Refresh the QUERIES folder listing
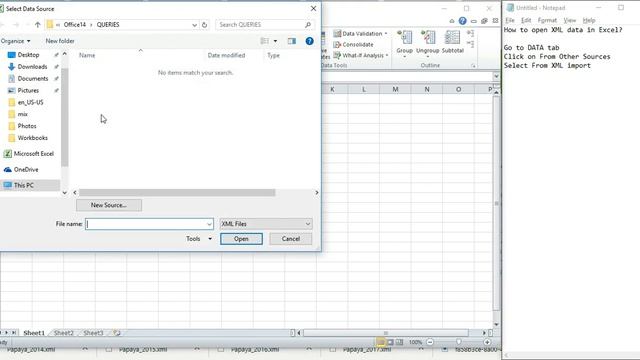Screen dimensions: 640x360 tap(204, 24)
